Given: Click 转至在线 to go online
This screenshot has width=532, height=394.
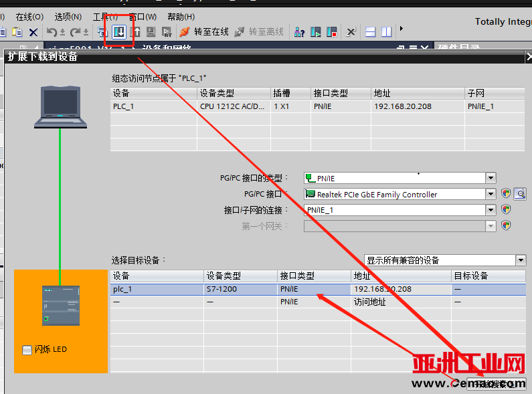Looking at the screenshot, I should [204, 32].
